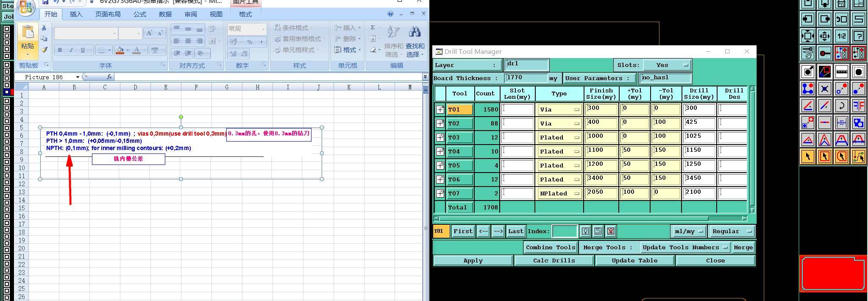Click the fx insert function icon
The image size is (868, 301).
pos(109,77)
